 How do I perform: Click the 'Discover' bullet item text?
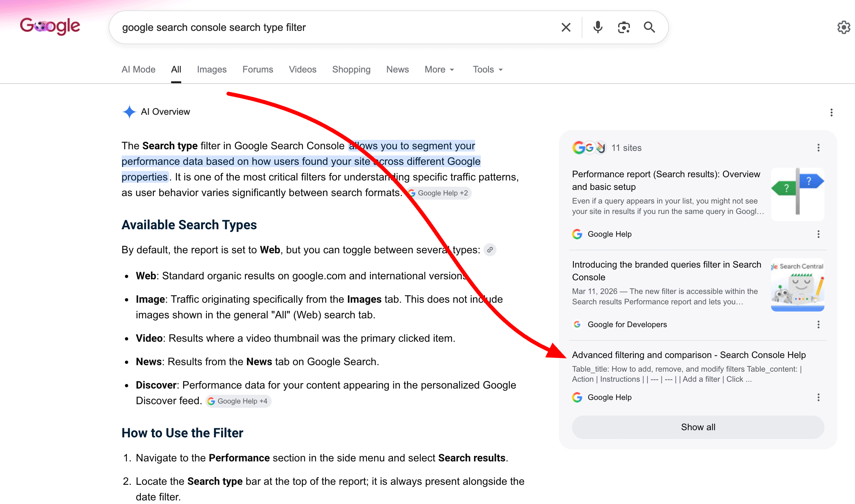(326, 393)
